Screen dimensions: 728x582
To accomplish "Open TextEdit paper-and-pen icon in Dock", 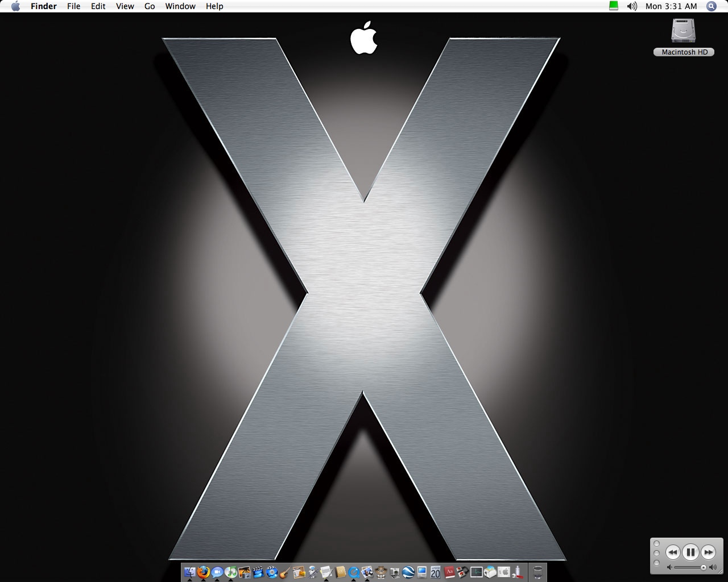I will pos(326,572).
